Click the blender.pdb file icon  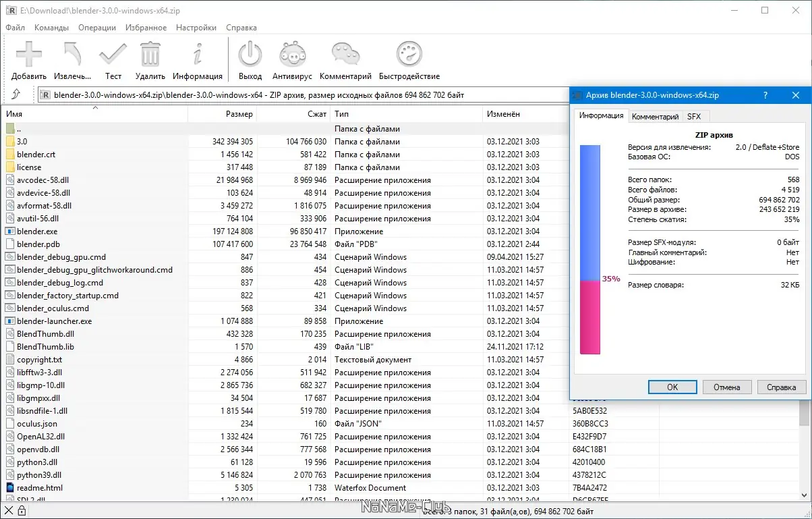click(x=10, y=244)
